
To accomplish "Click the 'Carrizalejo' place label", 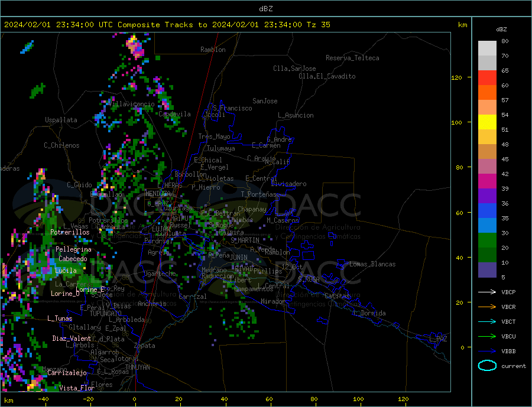I will (x=67, y=373).
